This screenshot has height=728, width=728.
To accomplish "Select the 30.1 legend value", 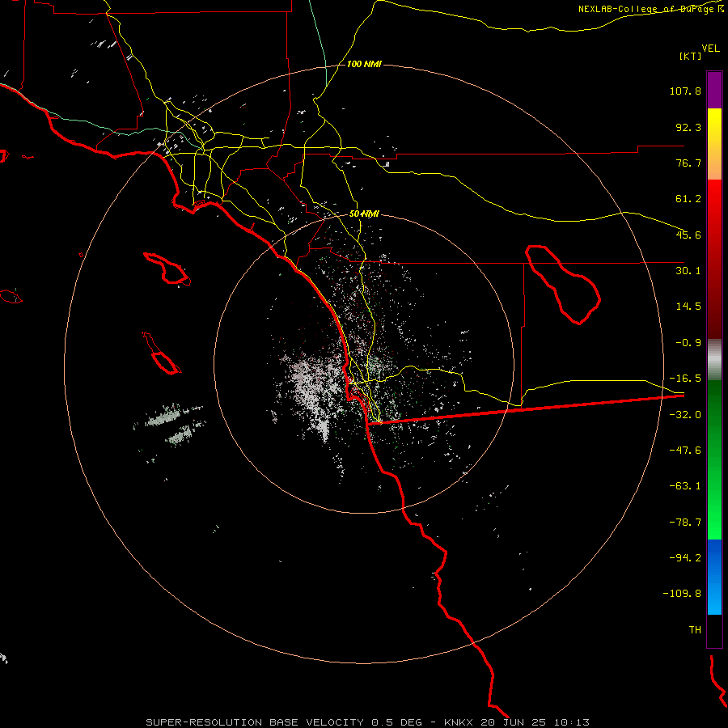I will tap(688, 271).
